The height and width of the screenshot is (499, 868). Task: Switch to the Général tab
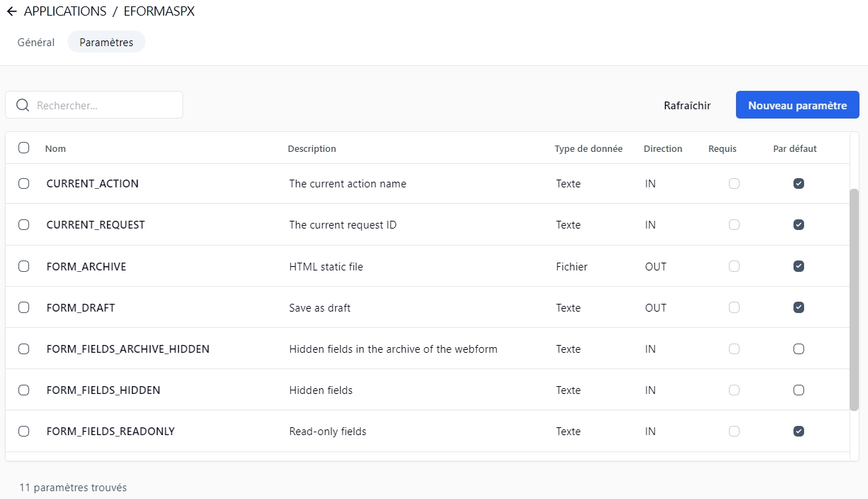point(36,43)
